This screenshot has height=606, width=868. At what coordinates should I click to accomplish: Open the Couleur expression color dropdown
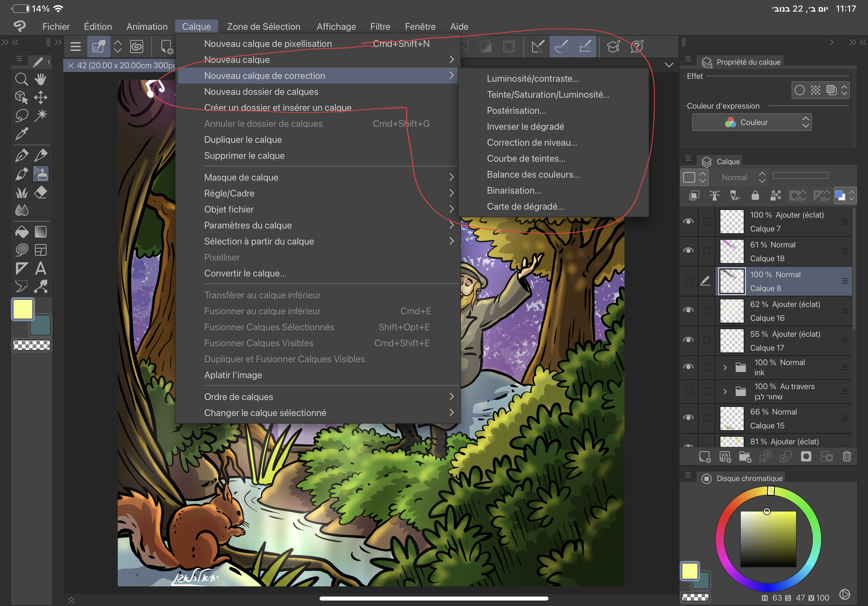(x=751, y=122)
